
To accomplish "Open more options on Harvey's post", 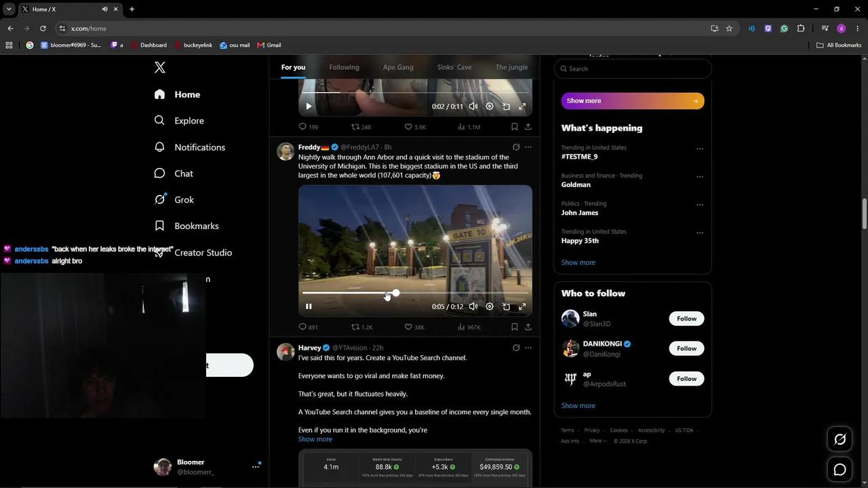I will coord(528,348).
